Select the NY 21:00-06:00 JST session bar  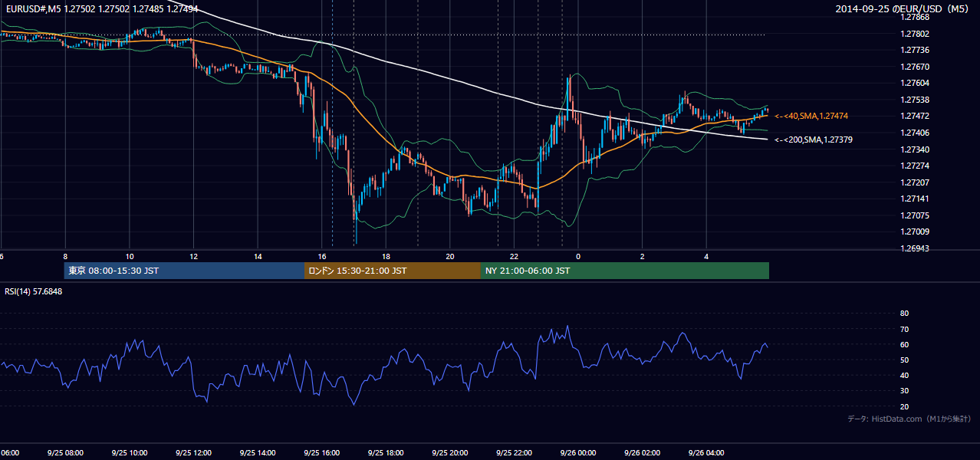coord(625,271)
